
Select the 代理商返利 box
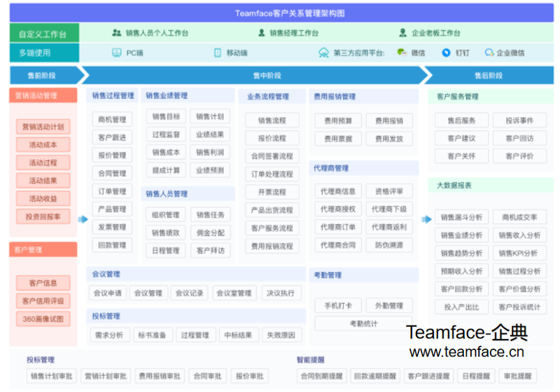(x=389, y=227)
